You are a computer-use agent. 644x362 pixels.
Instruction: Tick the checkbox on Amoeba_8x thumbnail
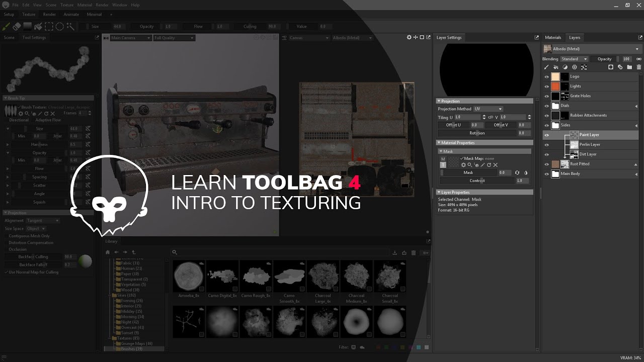pos(201,289)
